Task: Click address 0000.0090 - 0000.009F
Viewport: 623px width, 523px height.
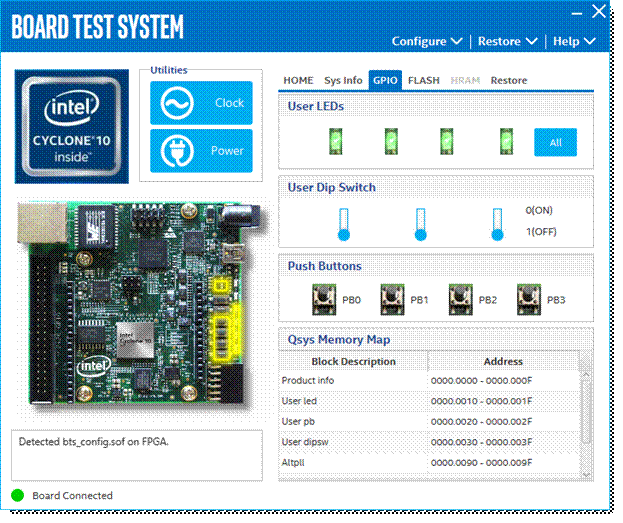Action: [x=481, y=463]
